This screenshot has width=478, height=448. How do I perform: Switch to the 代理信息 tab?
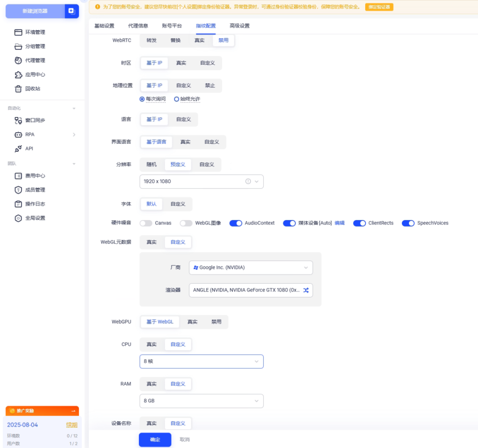pyautogui.click(x=138, y=26)
